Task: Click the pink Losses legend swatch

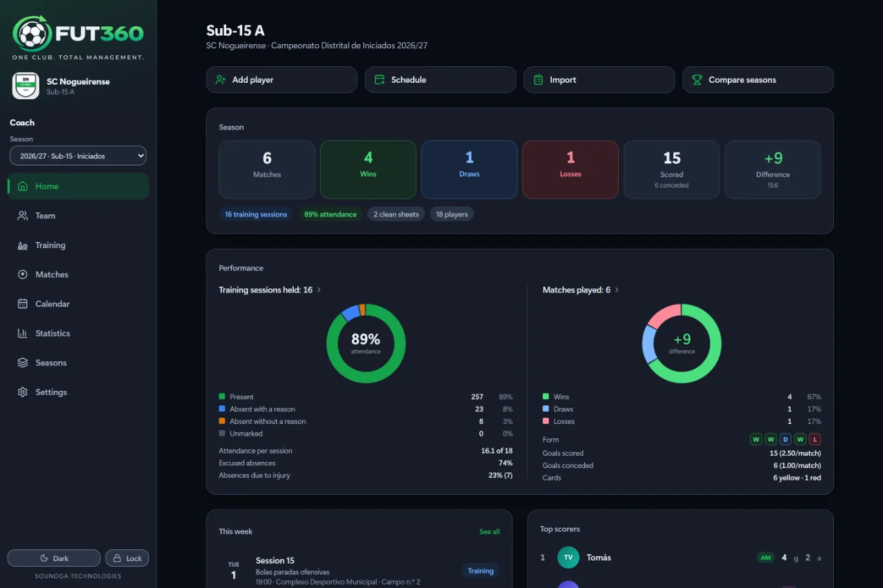Action: pos(546,421)
